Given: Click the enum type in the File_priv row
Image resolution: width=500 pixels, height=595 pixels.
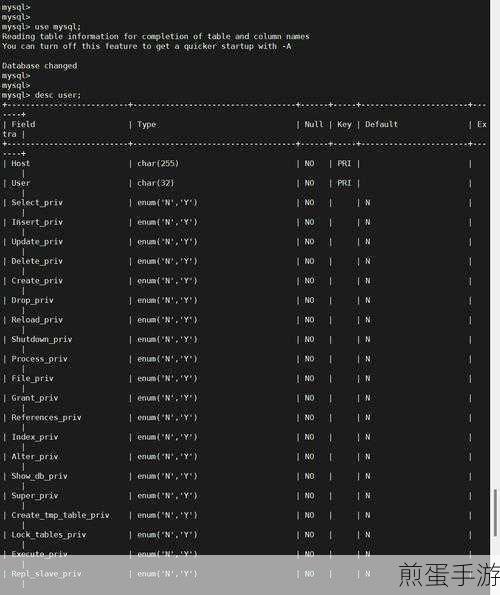Looking at the screenshot, I should [x=167, y=379].
